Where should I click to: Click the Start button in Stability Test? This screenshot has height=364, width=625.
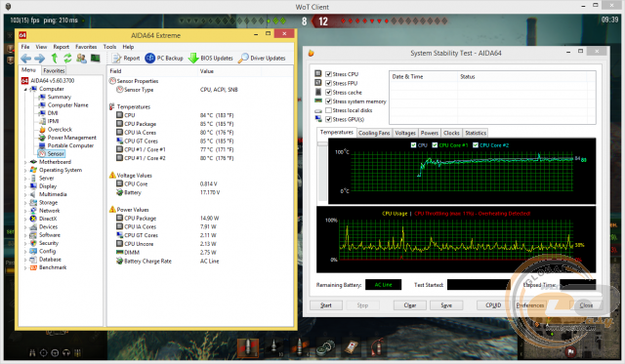326,305
